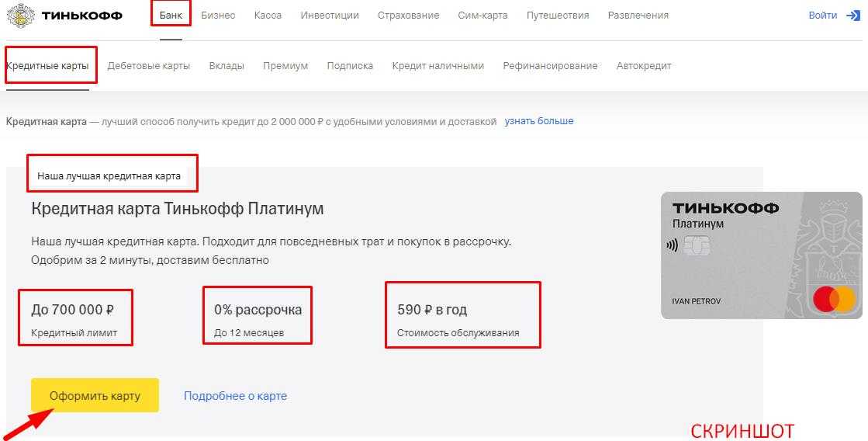
Task: Open the Подробнее о карте link
Action: pos(235,396)
